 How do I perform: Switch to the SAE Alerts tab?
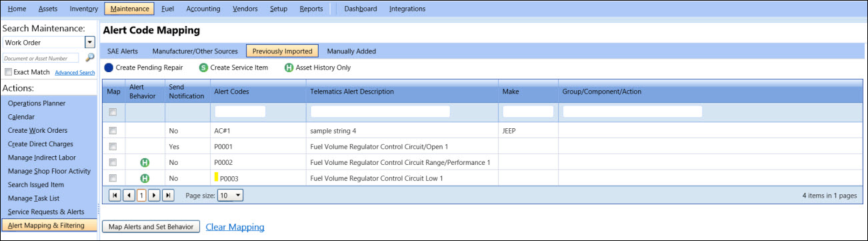[x=123, y=51]
